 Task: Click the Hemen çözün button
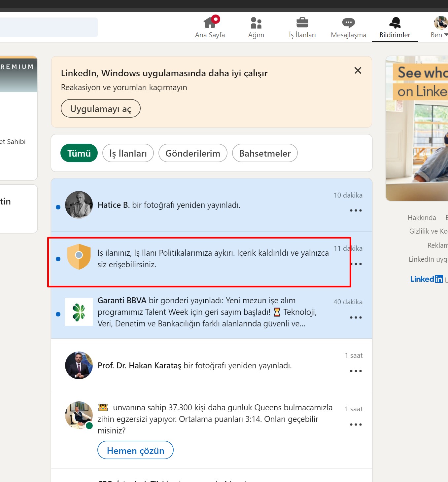pyautogui.click(x=135, y=450)
